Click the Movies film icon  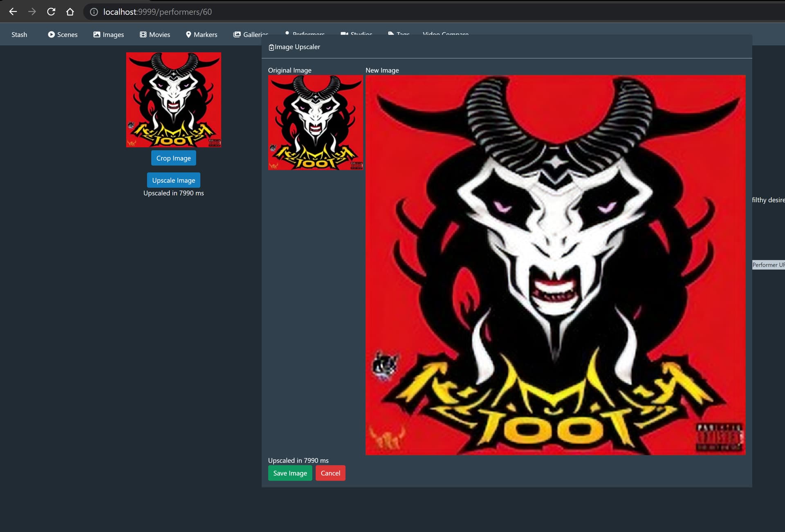pos(143,34)
